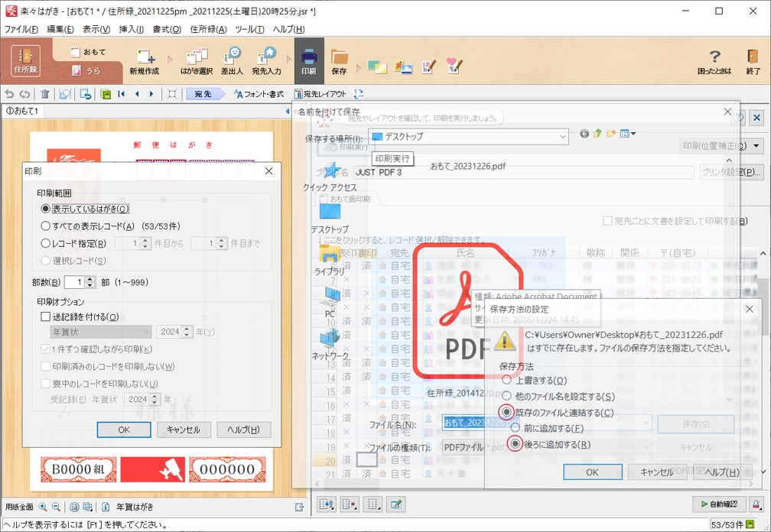
Task: Click the 住所録 address book icon
Action: point(25,60)
